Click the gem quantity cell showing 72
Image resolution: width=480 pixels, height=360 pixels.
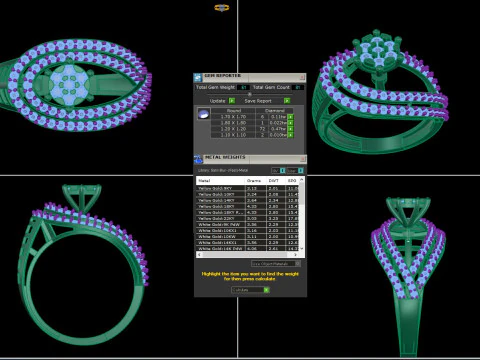pyautogui.click(x=262, y=129)
